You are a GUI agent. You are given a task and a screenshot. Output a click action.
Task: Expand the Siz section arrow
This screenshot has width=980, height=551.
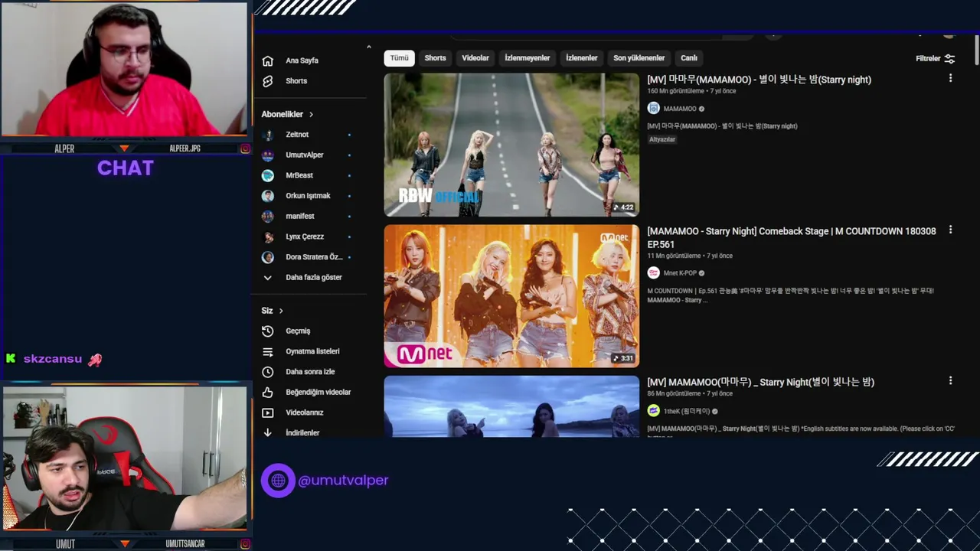point(281,311)
